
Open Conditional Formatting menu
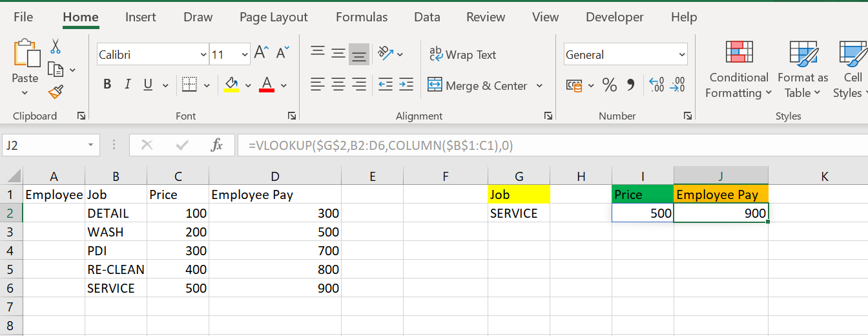(739, 70)
